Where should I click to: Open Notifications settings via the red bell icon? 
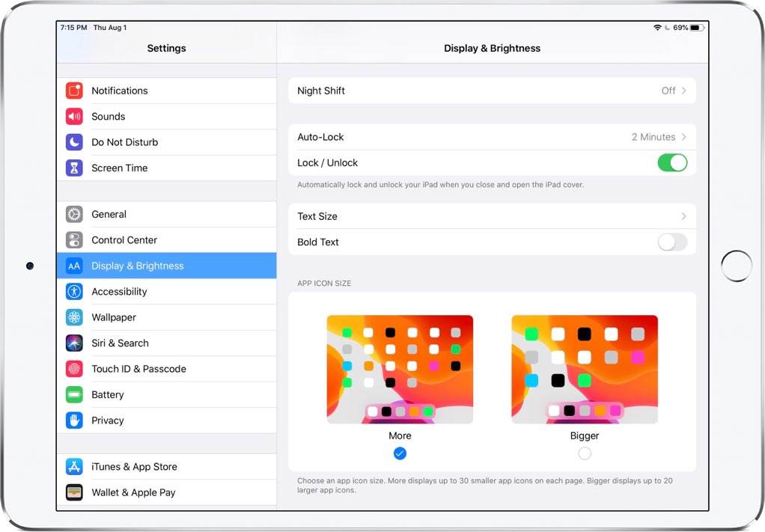point(73,91)
